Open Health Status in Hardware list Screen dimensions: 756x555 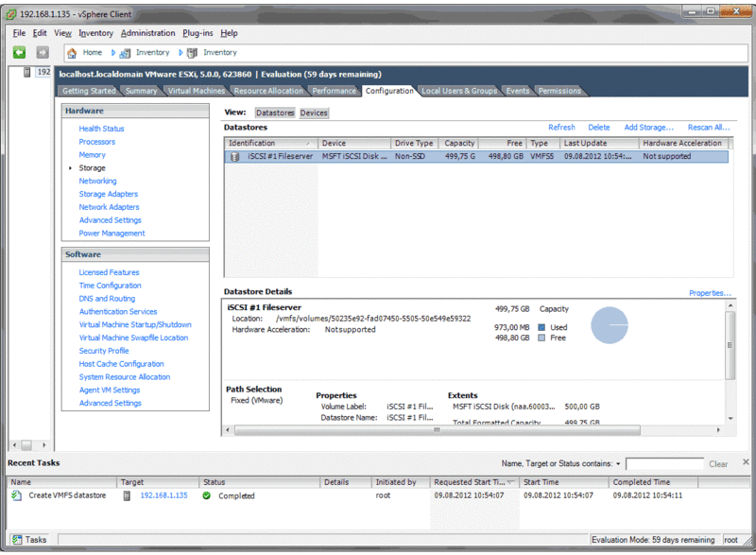102,129
